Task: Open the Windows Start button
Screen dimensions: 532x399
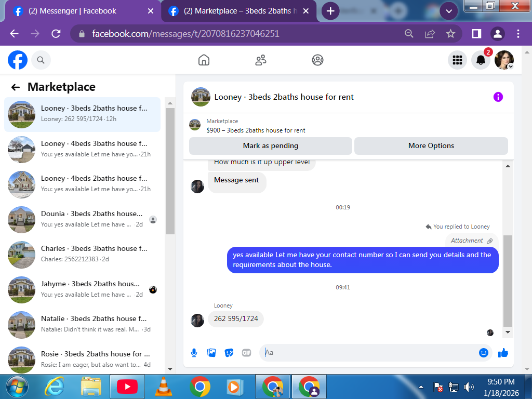Action: click(17, 387)
